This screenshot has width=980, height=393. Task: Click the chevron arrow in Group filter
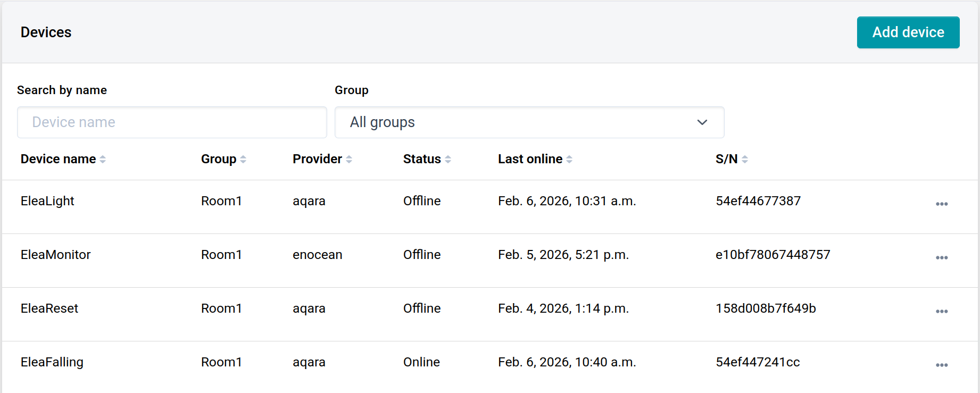(702, 122)
